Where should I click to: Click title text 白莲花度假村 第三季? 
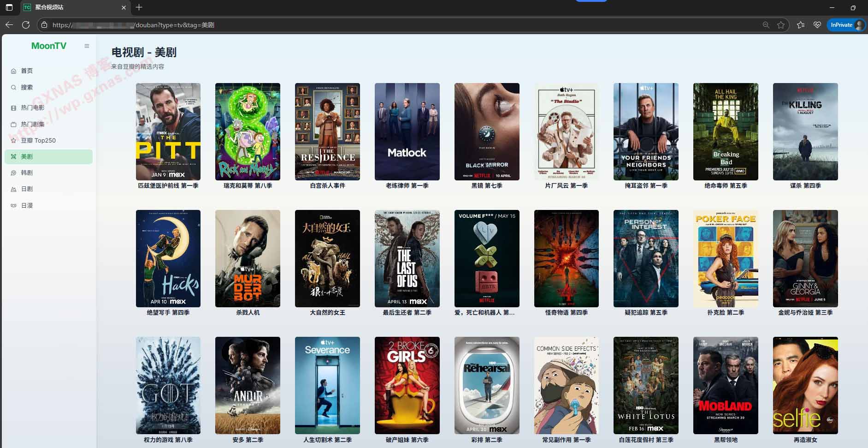pyautogui.click(x=646, y=440)
